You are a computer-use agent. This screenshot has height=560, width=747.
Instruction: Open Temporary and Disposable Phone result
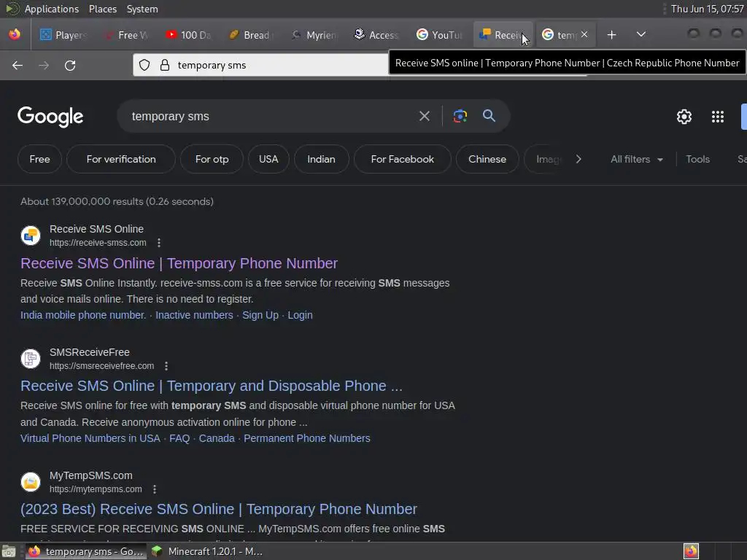[x=212, y=386]
